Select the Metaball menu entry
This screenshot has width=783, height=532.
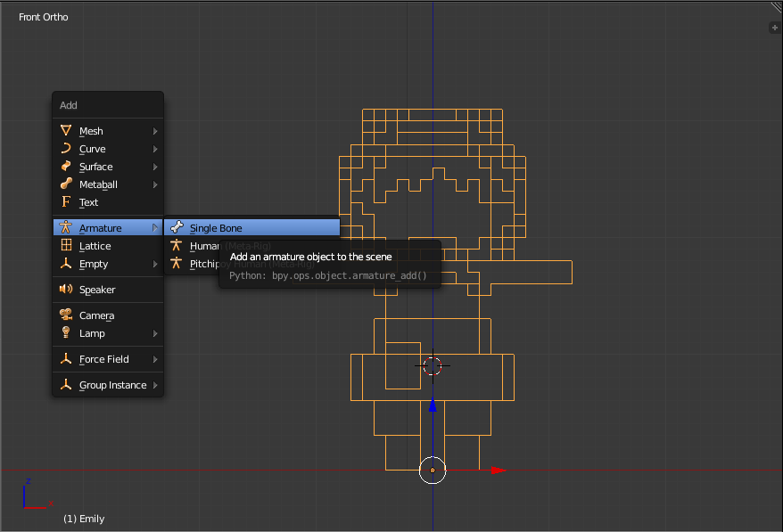point(108,184)
